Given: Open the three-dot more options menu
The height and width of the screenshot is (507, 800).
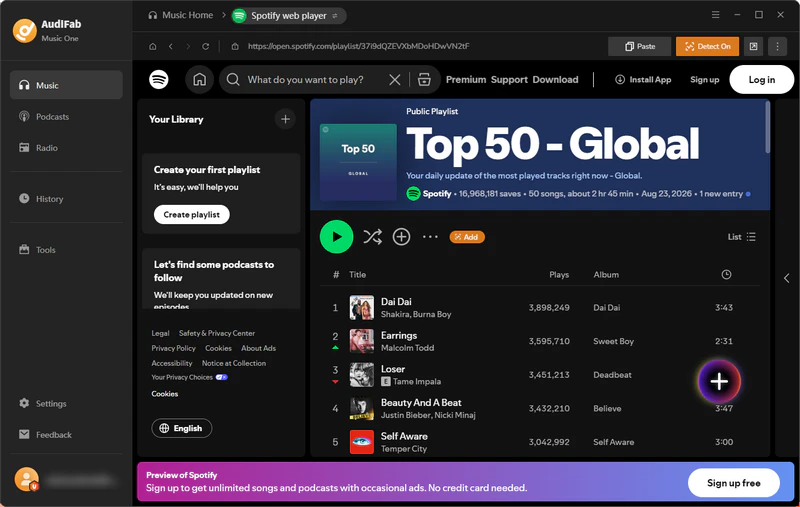Looking at the screenshot, I should click(x=777, y=46).
